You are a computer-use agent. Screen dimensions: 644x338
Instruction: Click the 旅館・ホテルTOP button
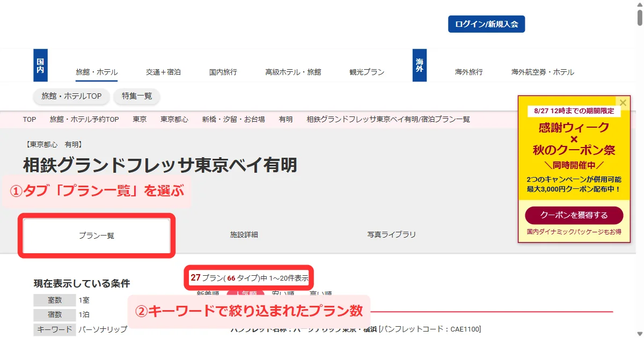[71, 96]
